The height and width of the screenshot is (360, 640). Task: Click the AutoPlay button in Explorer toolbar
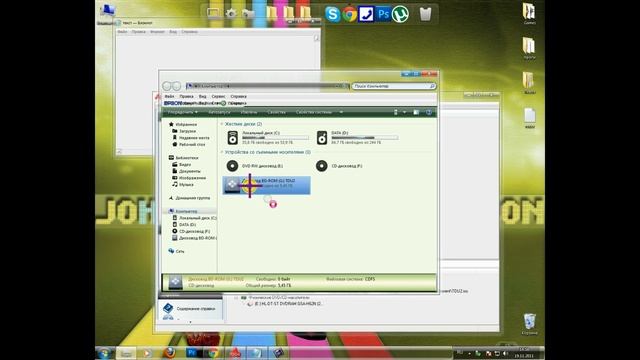219,112
